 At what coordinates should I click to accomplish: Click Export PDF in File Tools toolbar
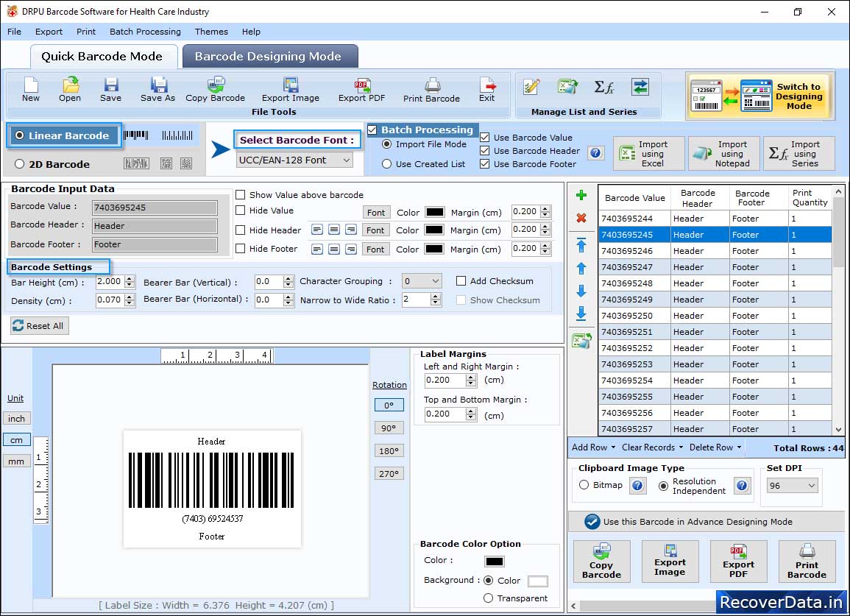pyautogui.click(x=361, y=90)
